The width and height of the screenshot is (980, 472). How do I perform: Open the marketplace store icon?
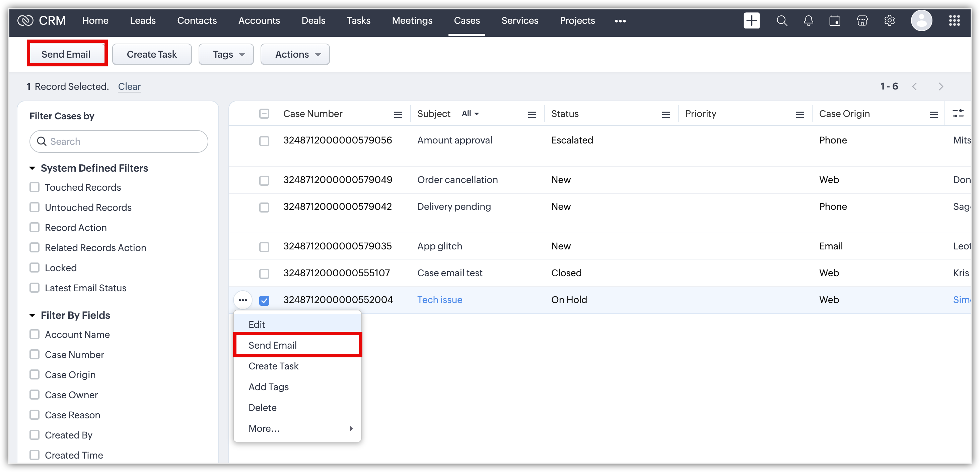click(x=862, y=20)
